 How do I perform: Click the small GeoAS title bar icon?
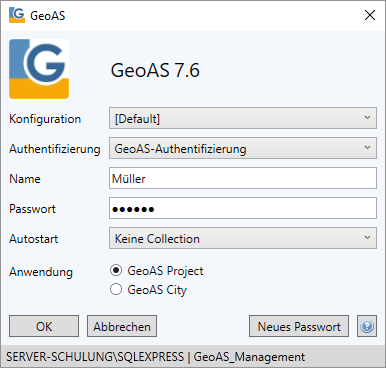(x=17, y=15)
